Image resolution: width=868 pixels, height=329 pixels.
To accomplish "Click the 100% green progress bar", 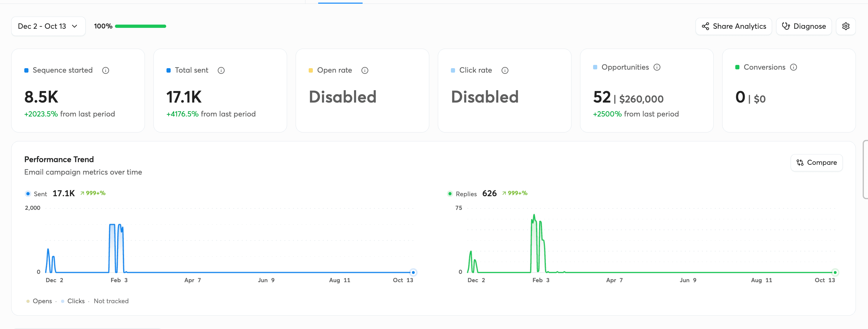I will [x=140, y=26].
